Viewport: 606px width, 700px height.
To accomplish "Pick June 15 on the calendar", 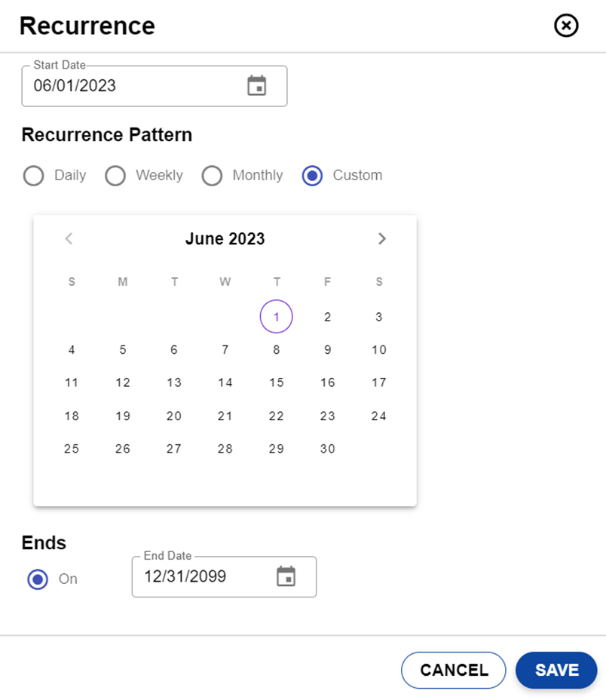I will click(277, 382).
